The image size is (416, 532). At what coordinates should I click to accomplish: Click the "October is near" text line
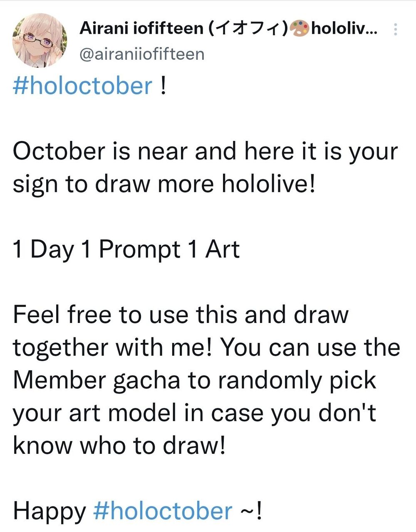[205, 151]
